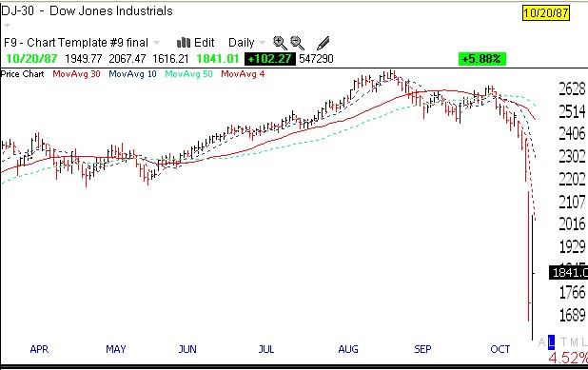This screenshot has width=588, height=370.
Task: Click the close value 1841.01
Action: pyautogui.click(x=218, y=59)
